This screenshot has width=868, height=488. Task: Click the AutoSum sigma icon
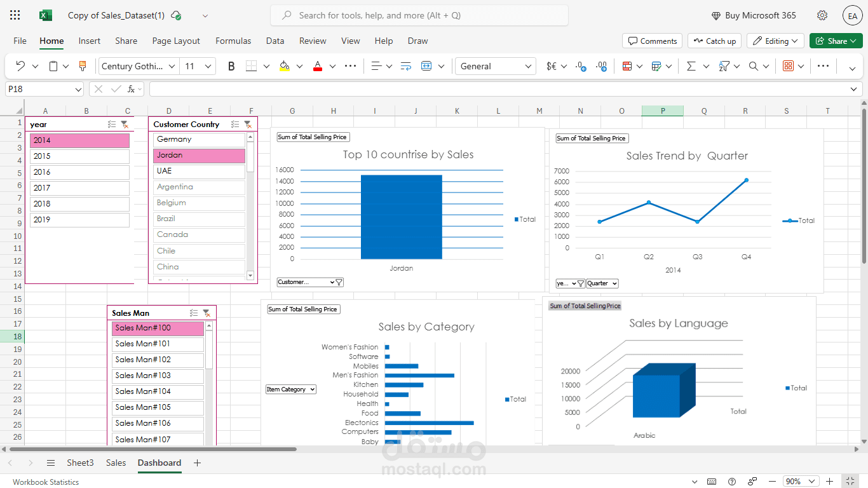tap(691, 66)
